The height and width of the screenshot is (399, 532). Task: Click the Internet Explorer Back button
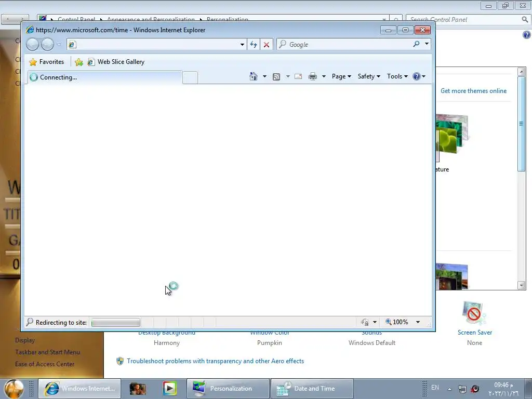(33, 44)
